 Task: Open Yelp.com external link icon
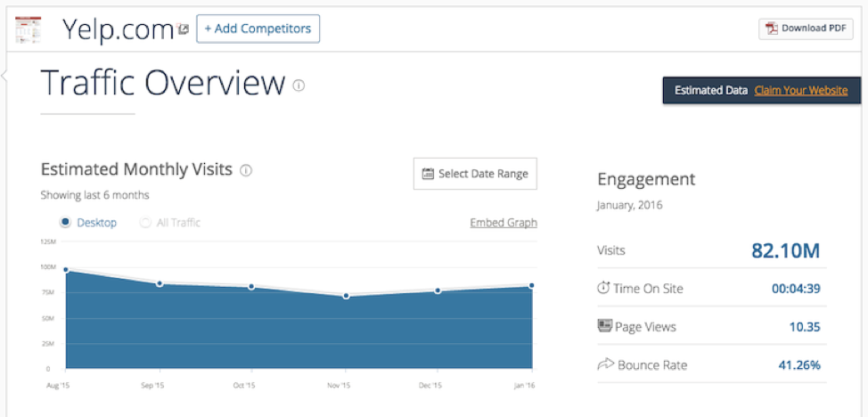183,29
